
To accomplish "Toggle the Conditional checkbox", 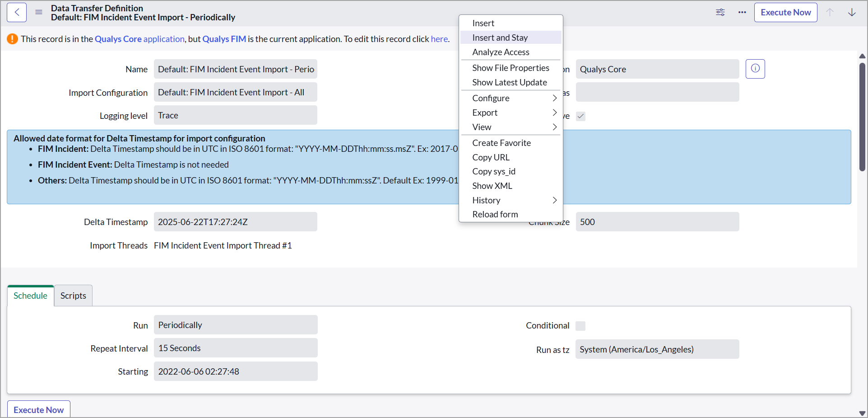I will click(x=580, y=326).
